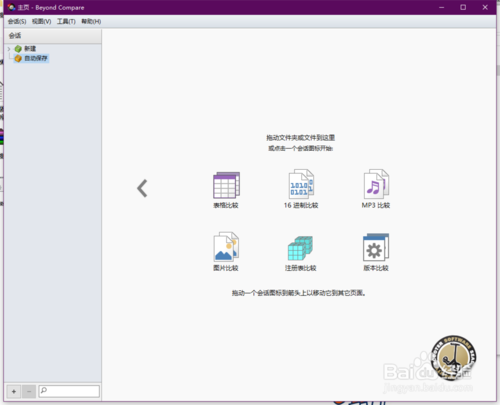
Task: Open the Tools (工具) menu
Action: pos(66,21)
